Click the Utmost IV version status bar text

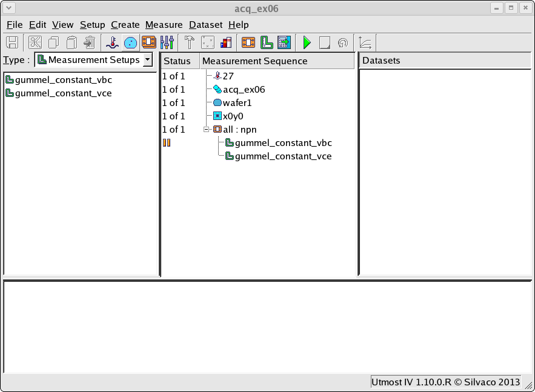pos(445,382)
